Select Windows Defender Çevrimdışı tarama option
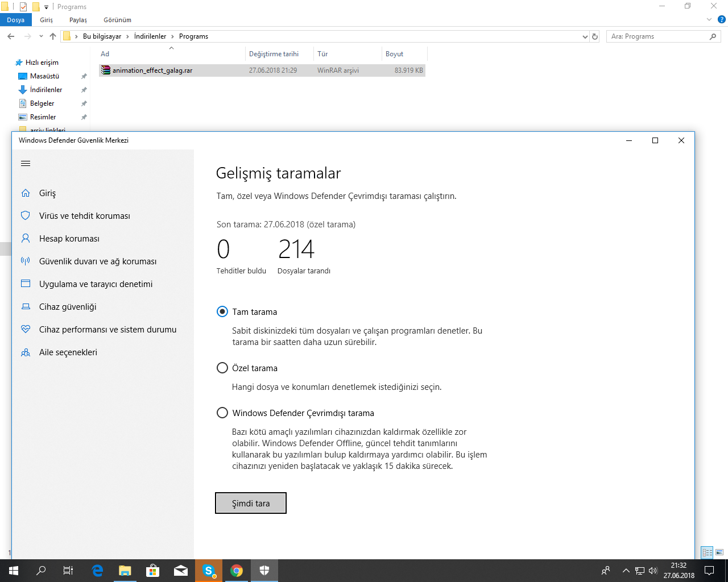The image size is (728, 582). pyautogui.click(x=222, y=413)
